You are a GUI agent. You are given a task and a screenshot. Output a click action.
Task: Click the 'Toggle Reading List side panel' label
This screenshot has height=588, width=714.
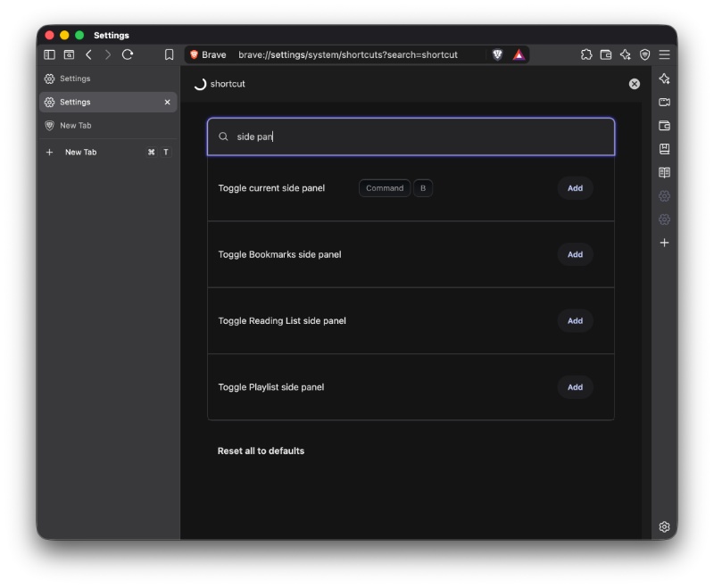(x=282, y=321)
